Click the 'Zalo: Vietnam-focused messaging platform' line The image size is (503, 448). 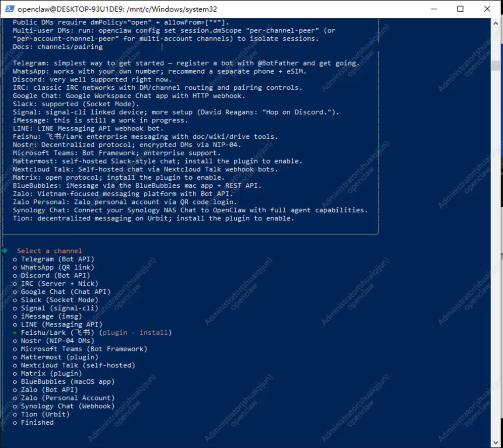[x=123, y=194]
